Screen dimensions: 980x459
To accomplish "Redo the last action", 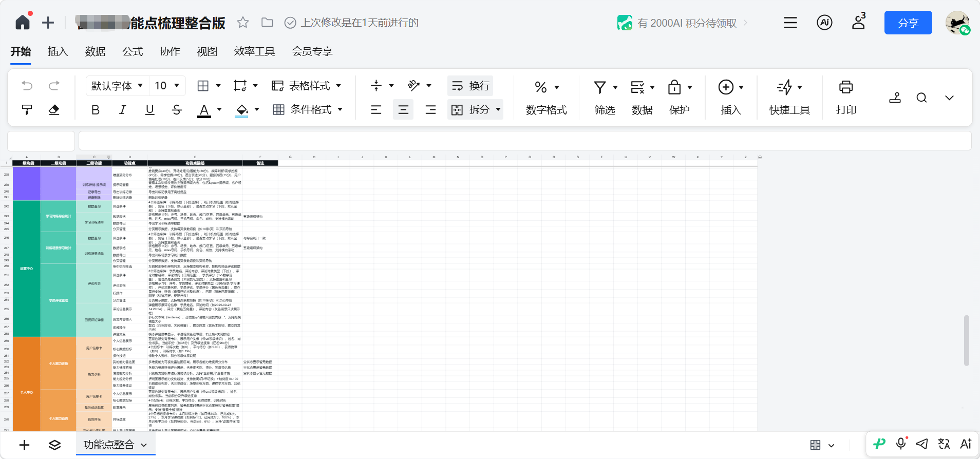I will coord(54,86).
